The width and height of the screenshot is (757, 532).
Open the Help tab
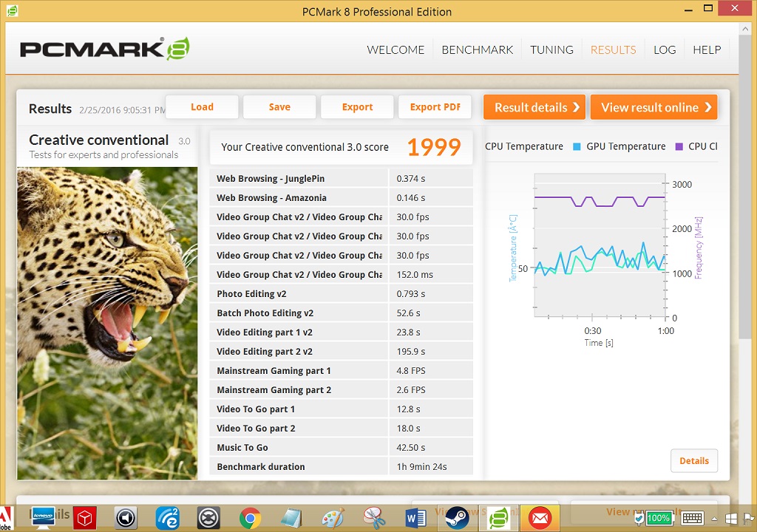[x=707, y=50]
